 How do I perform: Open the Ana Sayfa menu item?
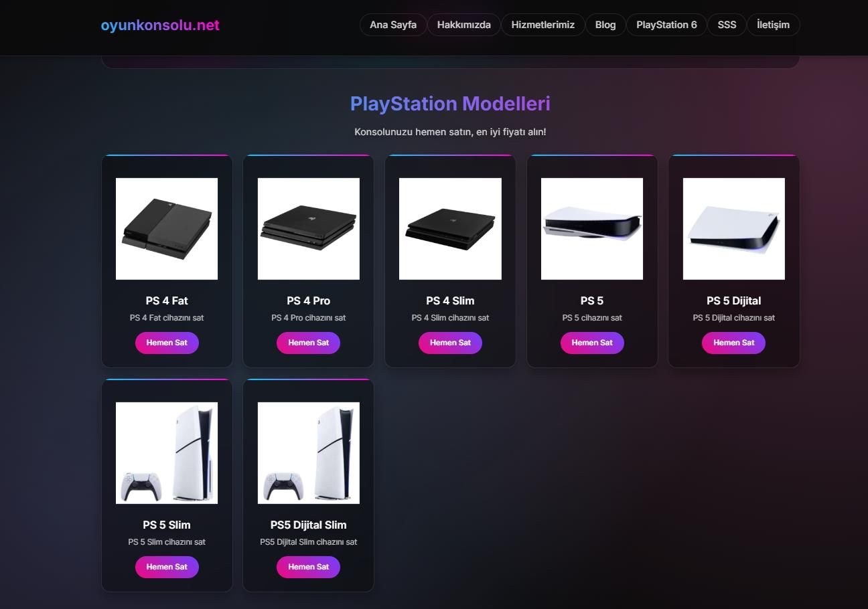(393, 25)
